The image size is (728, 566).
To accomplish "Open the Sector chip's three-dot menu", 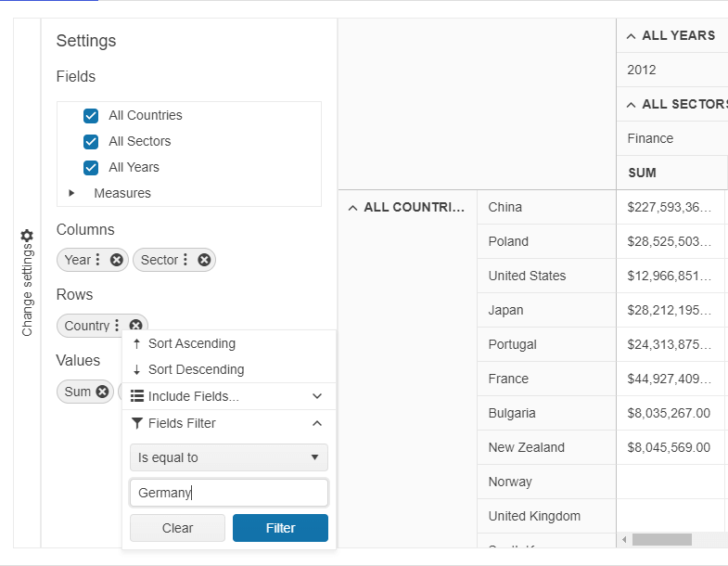I will pos(185,260).
